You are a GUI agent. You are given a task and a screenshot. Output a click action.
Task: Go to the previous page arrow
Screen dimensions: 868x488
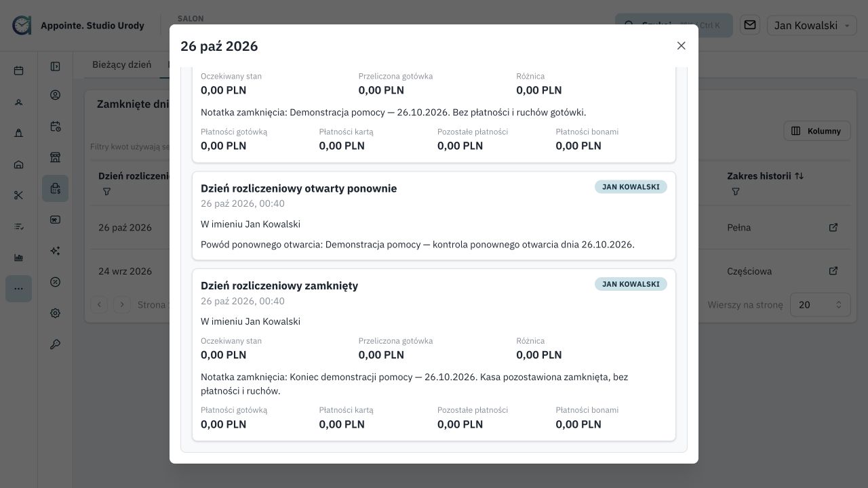click(x=99, y=304)
